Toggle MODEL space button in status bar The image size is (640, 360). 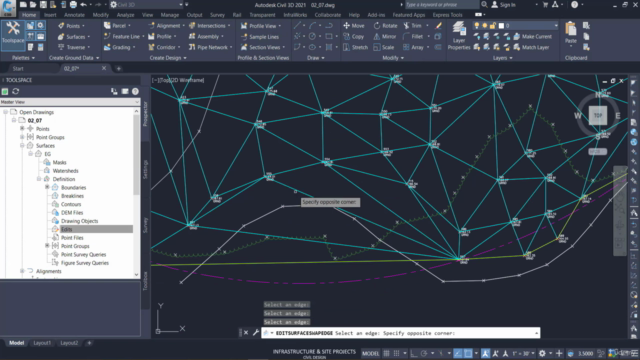[370, 353]
